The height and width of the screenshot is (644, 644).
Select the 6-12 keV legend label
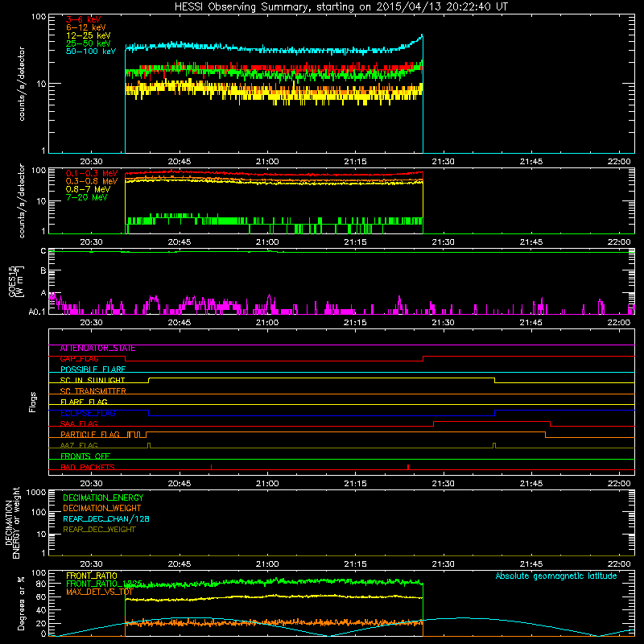pos(86,27)
